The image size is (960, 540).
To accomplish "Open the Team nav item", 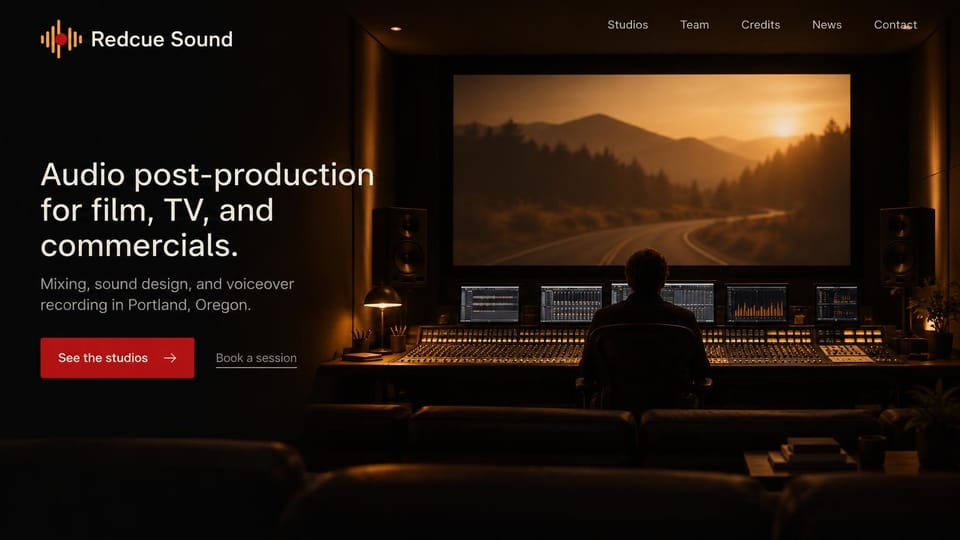I will (x=694, y=24).
